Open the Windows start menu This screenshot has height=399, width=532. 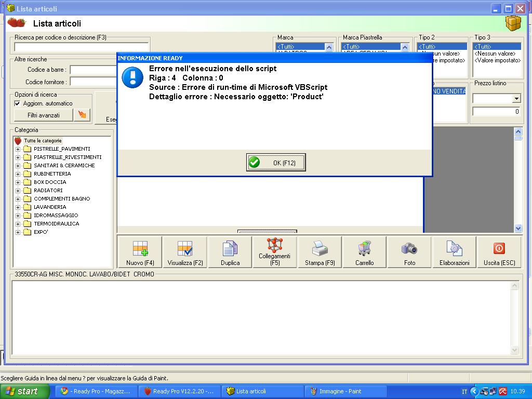[24, 391]
